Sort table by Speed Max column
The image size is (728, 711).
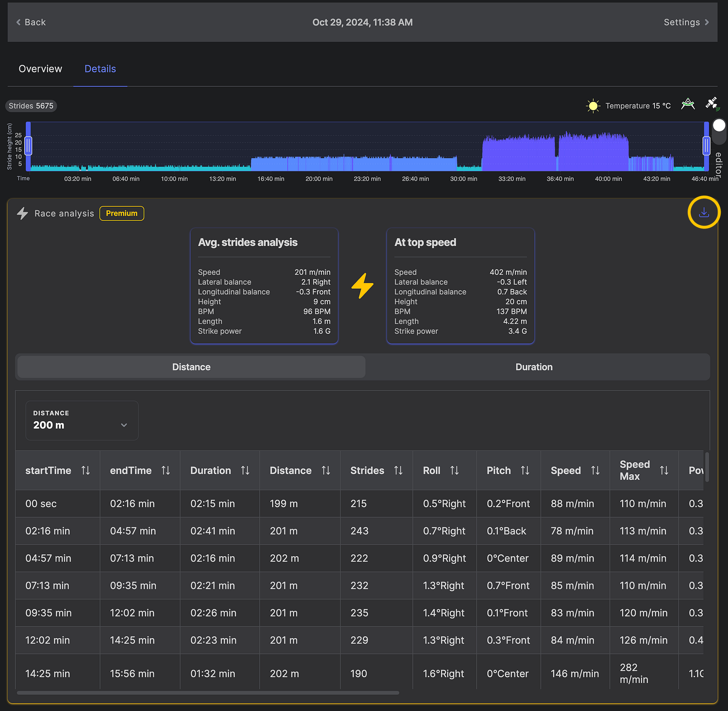pyautogui.click(x=664, y=470)
